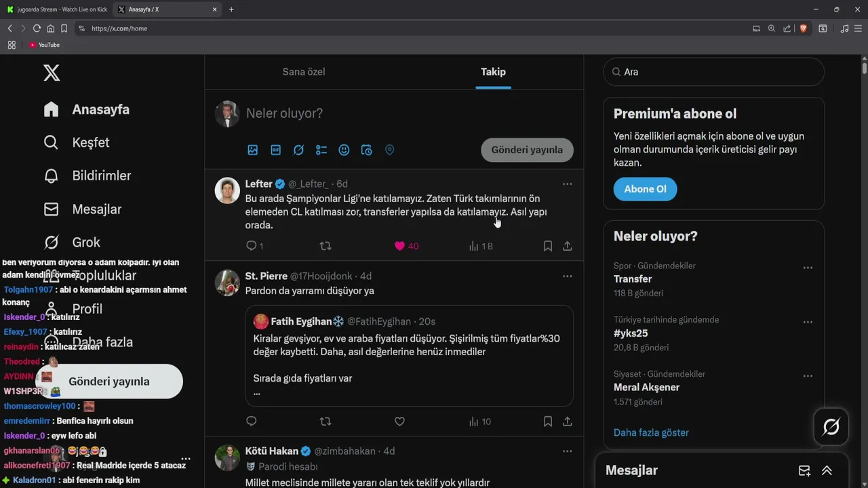This screenshot has height=488, width=868.
Task: Click the grey Gönderi yayınla button in composer
Action: click(527, 150)
